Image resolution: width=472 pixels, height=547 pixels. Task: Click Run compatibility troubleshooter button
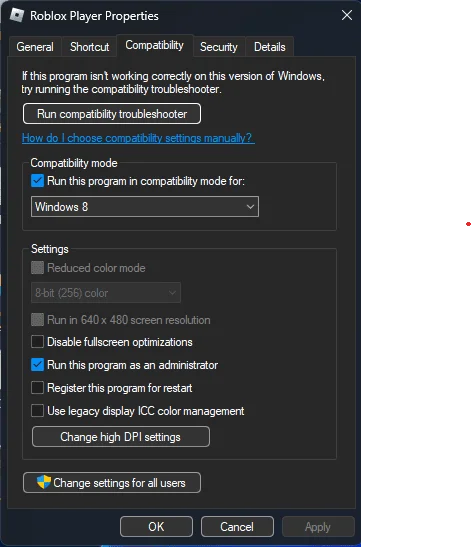pyautogui.click(x=112, y=114)
